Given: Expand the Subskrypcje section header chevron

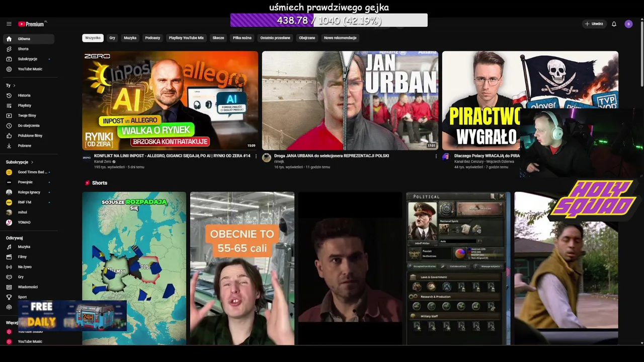Looking at the screenshot, I should 32,162.
